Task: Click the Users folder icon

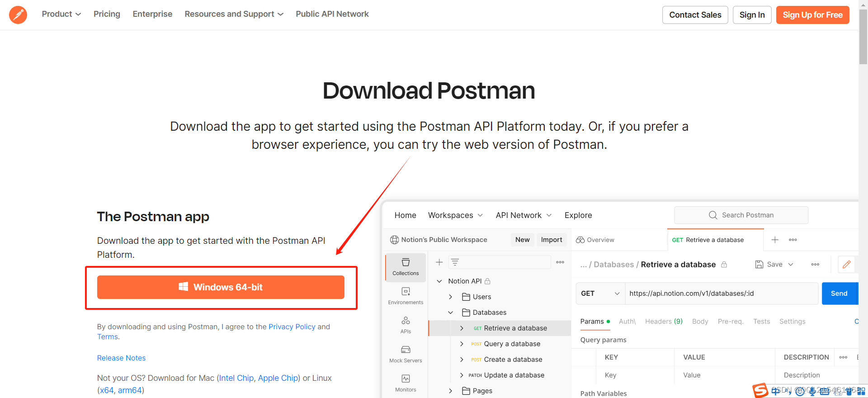Action: (466, 297)
